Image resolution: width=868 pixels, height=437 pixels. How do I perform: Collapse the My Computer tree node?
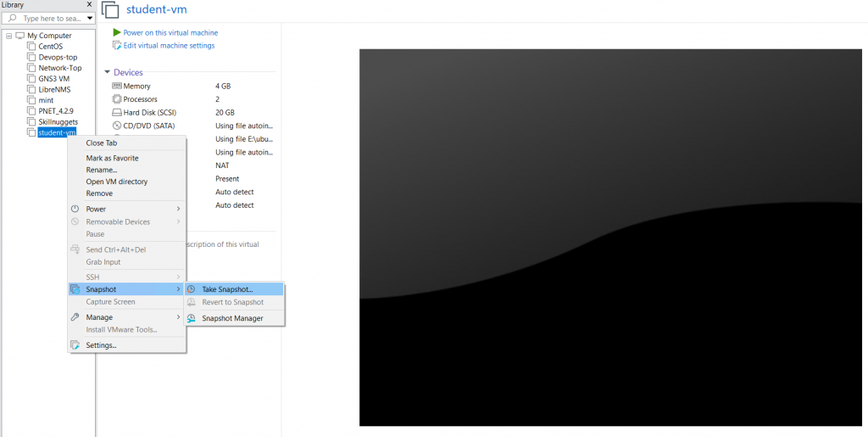click(x=8, y=36)
